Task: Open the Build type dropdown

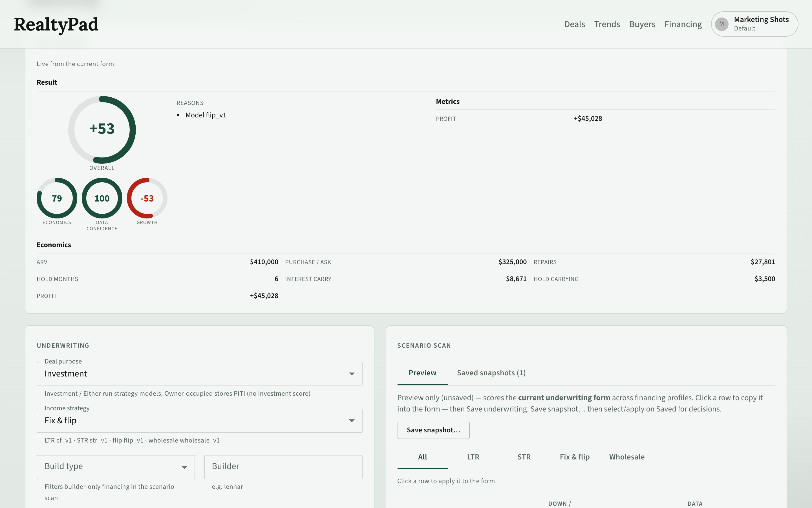Action: pos(116,467)
